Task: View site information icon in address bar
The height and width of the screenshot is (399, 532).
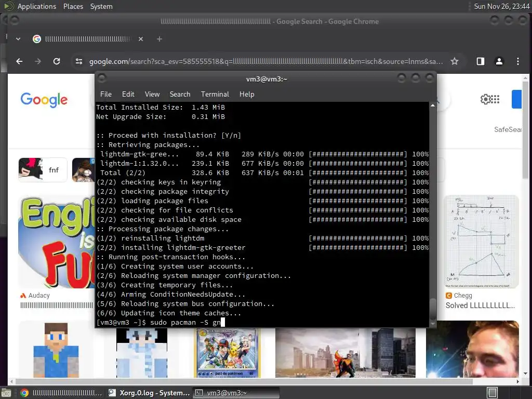Action: [x=79, y=61]
